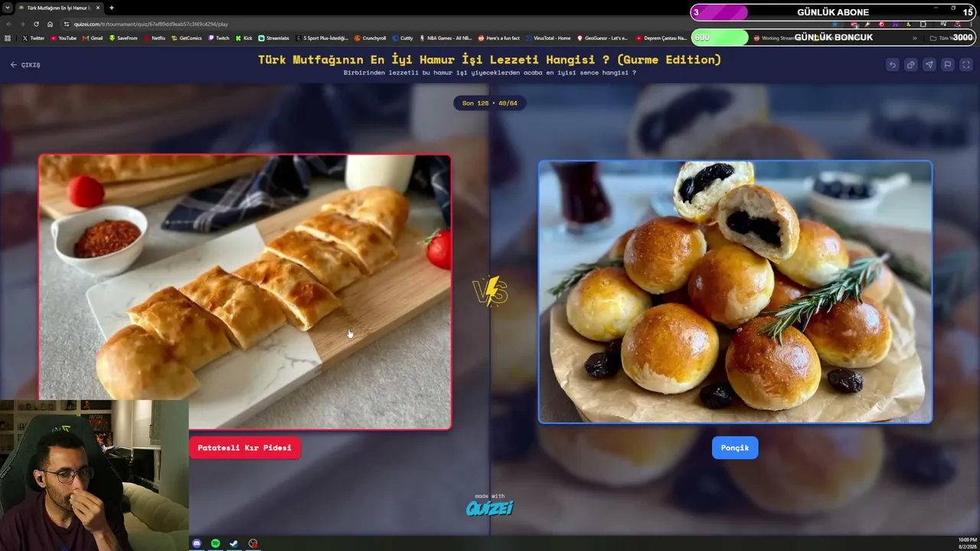This screenshot has height=551, width=980.
Task: Open Spotify from the taskbar
Action: pos(215,543)
